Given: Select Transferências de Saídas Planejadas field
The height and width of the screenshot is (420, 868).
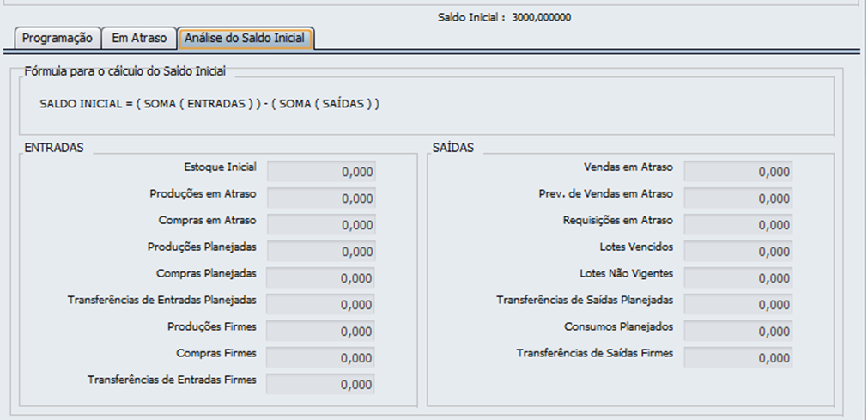Looking at the screenshot, I should point(737,305).
